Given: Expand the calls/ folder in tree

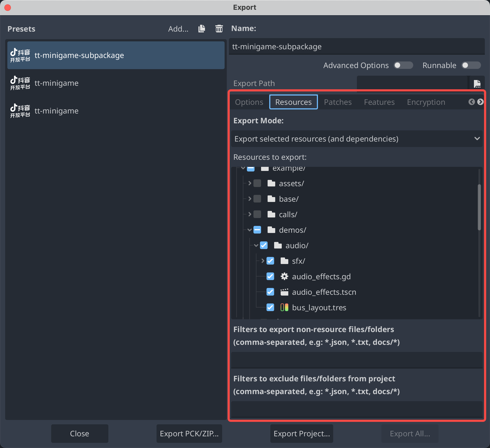Looking at the screenshot, I should pos(250,214).
